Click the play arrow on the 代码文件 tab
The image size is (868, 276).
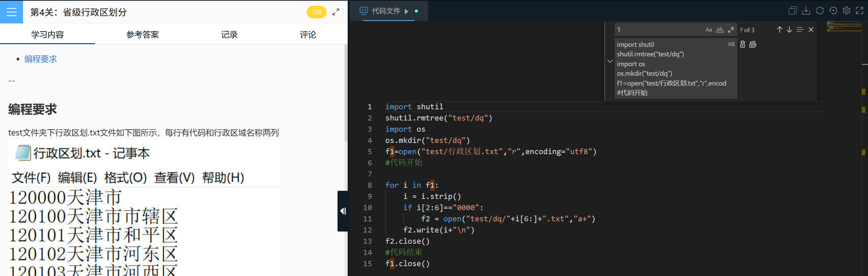(x=406, y=11)
